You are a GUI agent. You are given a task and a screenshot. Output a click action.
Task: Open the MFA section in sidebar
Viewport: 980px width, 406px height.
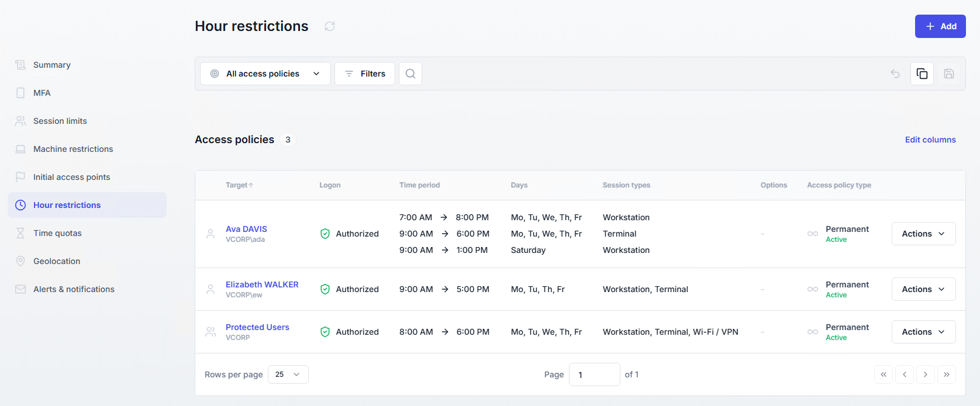pyautogui.click(x=42, y=93)
